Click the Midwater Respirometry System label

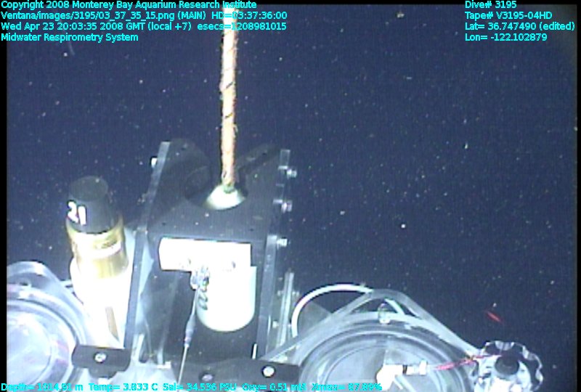click(70, 38)
